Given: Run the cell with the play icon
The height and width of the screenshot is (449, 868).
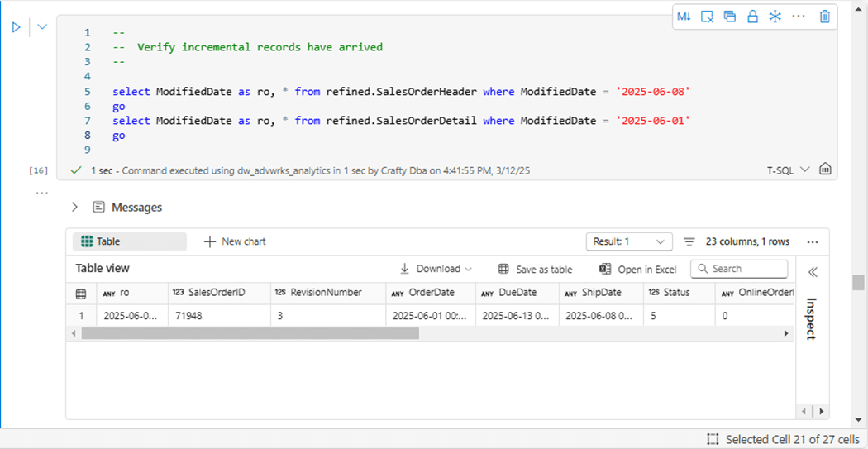Looking at the screenshot, I should coord(16,27).
